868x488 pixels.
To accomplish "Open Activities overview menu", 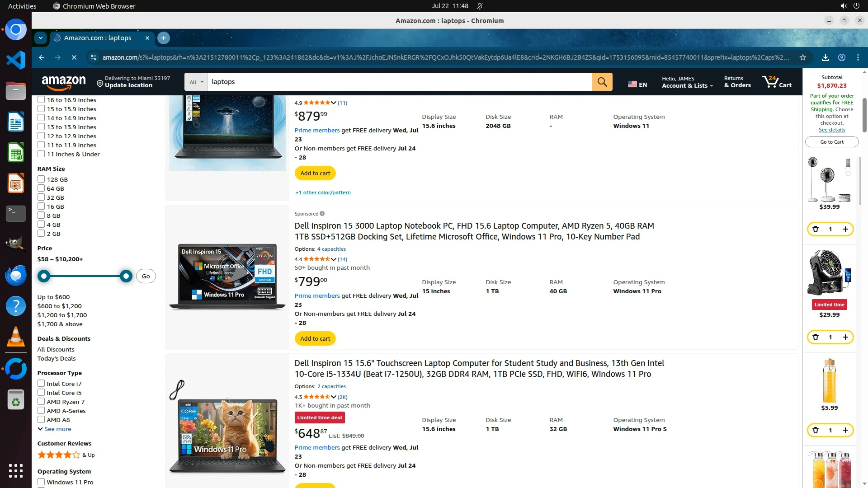I will tap(22, 6).
